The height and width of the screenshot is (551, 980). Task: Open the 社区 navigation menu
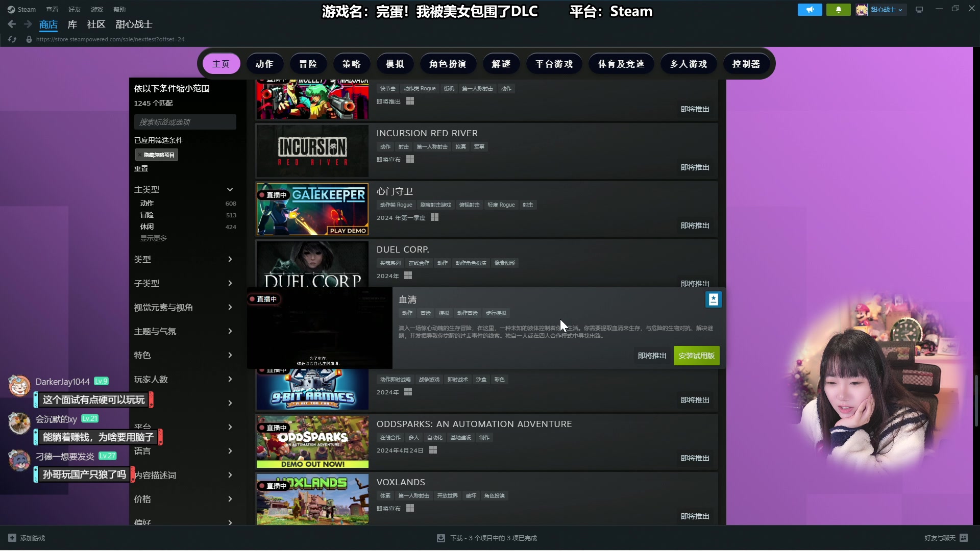click(x=96, y=24)
